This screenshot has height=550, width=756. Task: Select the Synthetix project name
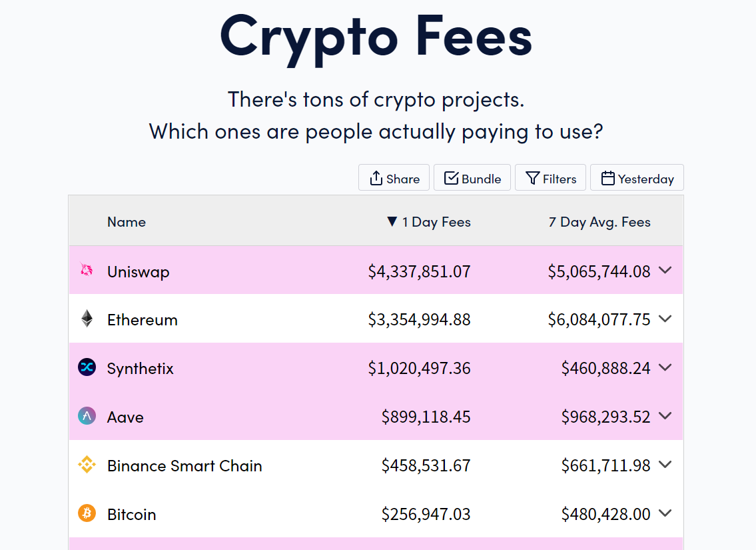point(141,369)
